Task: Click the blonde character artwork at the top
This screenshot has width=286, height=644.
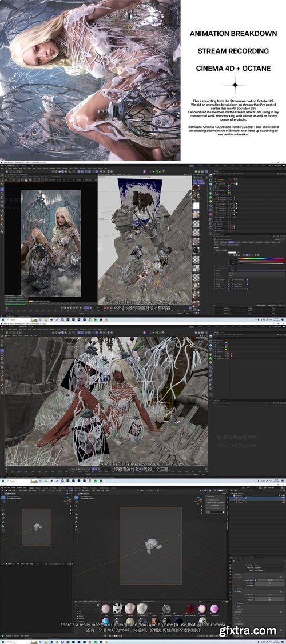Action: coord(90,79)
